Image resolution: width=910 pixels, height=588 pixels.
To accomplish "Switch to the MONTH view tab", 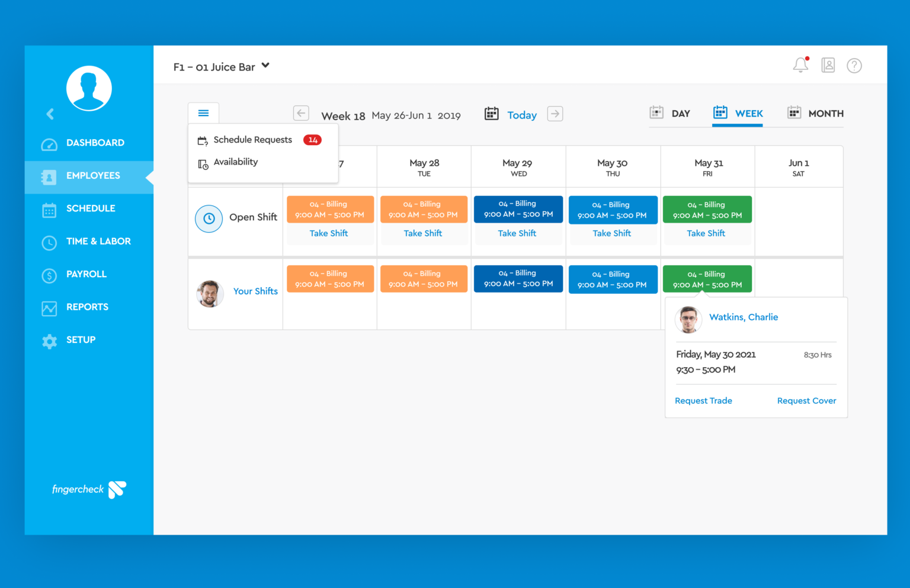I will click(x=815, y=113).
